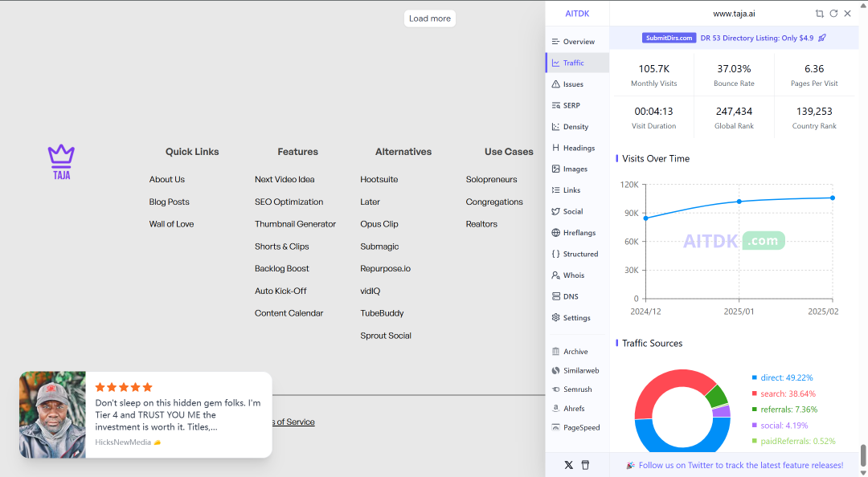This screenshot has height=477, width=868.
Task: Open the Whois tab
Action: coord(577,275)
